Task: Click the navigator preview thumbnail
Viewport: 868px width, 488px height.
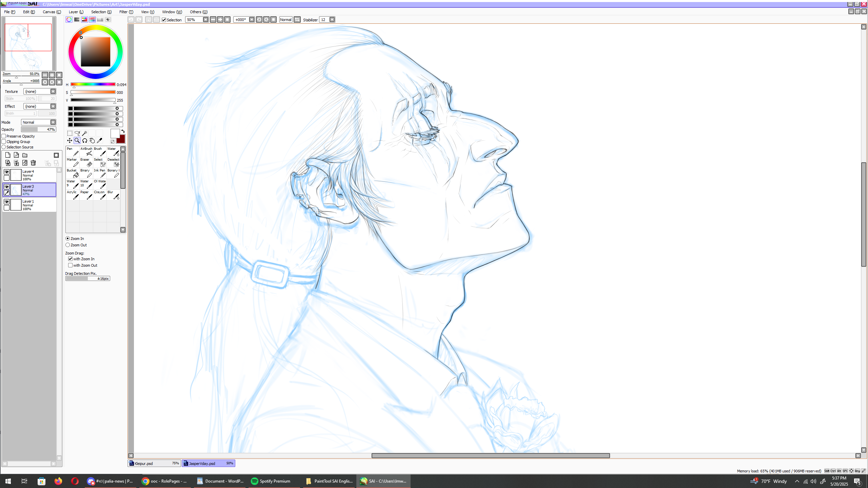Action: coord(29,44)
